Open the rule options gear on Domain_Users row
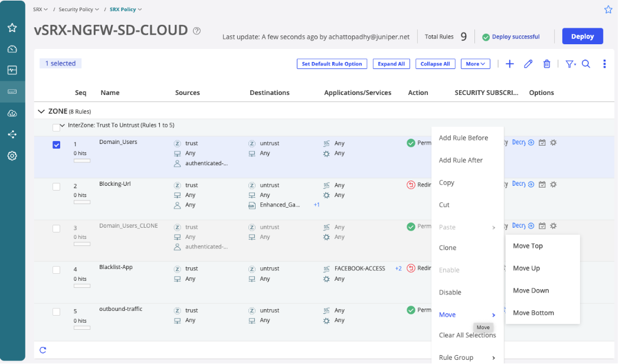The height and width of the screenshot is (364, 619). click(x=553, y=142)
